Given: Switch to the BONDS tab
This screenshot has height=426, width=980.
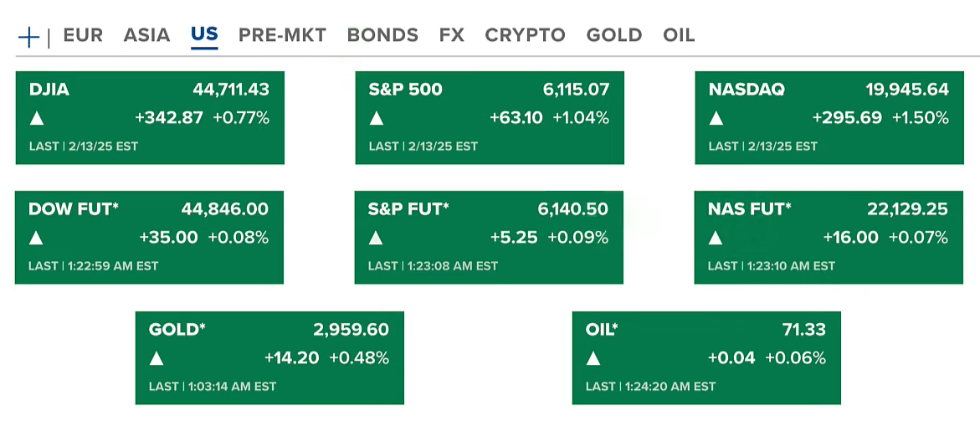Looking at the screenshot, I should coord(382,35).
